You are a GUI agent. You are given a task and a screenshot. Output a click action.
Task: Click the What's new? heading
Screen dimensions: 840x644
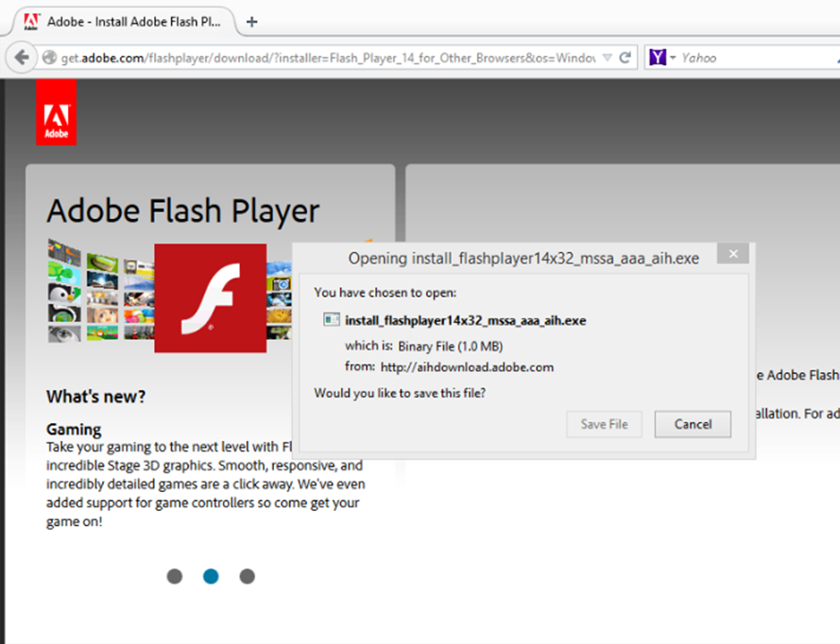coord(95,397)
